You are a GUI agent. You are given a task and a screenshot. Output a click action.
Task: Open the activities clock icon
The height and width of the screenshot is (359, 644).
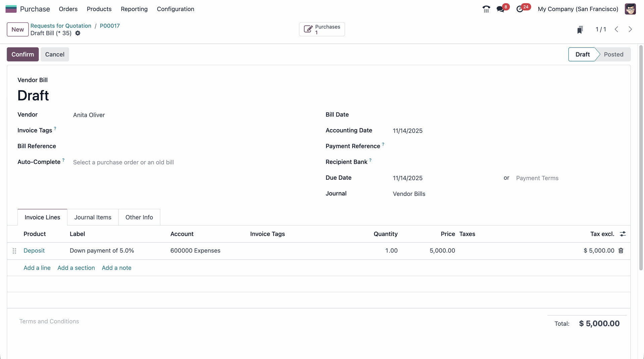tap(520, 9)
